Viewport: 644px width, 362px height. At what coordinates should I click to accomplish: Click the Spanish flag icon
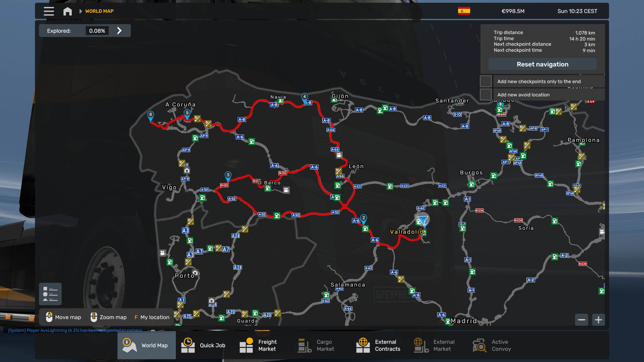(x=464, y=11)
